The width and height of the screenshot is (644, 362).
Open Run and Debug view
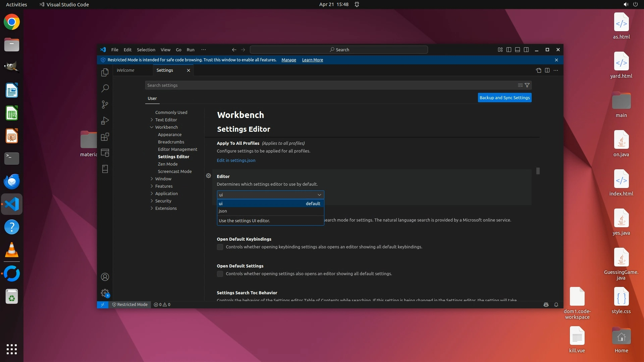(x=105, y=121)
